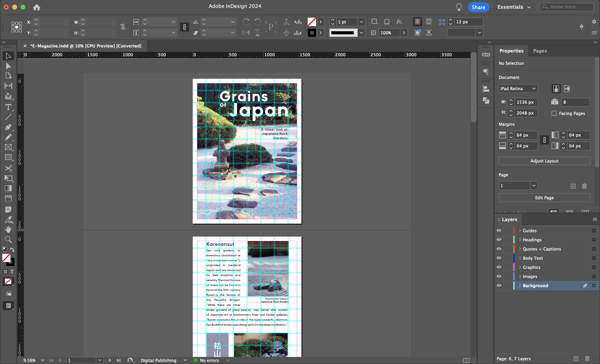This screenshot has width=600, height=364.
Task: Toggle the margins link constraint
Action: pos(545,140)
